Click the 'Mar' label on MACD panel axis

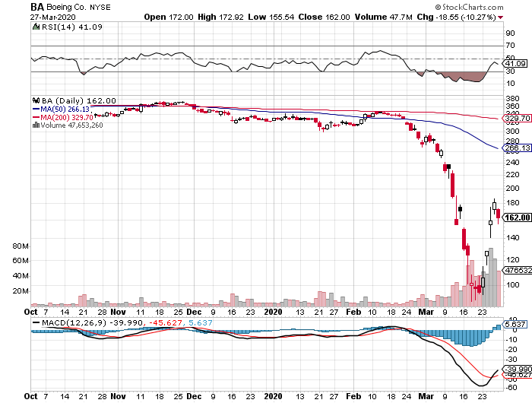click(x=426, y=396)
